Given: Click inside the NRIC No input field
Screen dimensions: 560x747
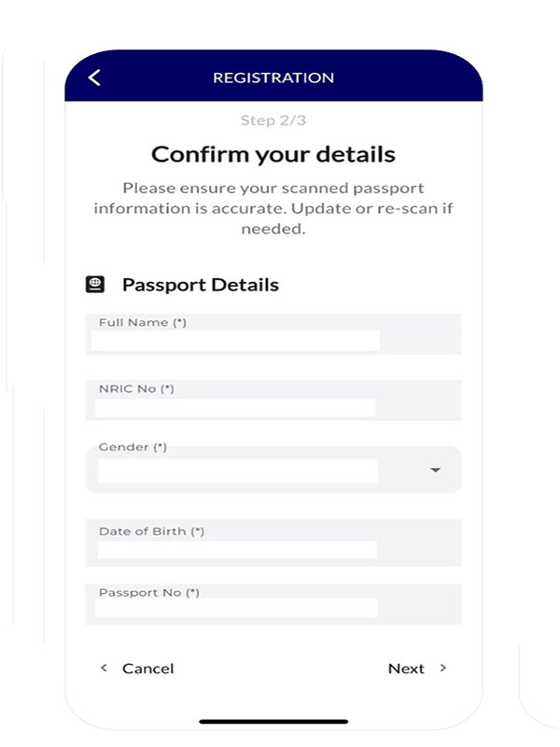Looking at the screenshot, I should (x=233, y=407).
